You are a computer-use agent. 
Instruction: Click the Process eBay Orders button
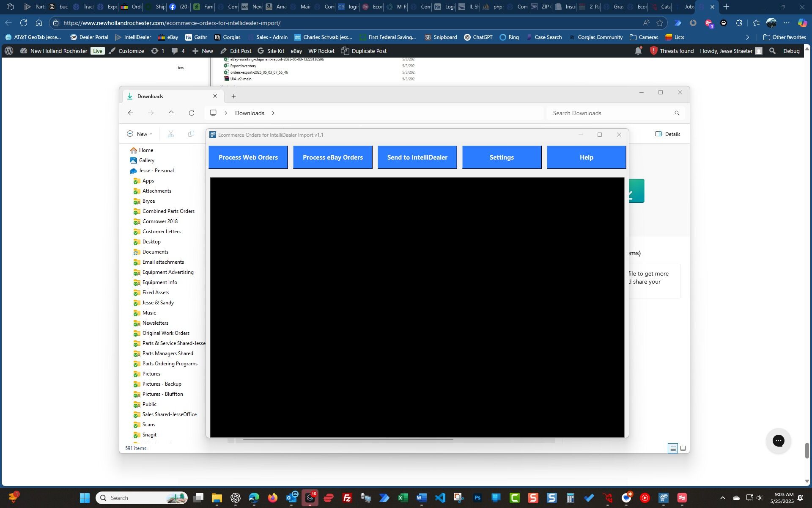(x=332, y=157)
